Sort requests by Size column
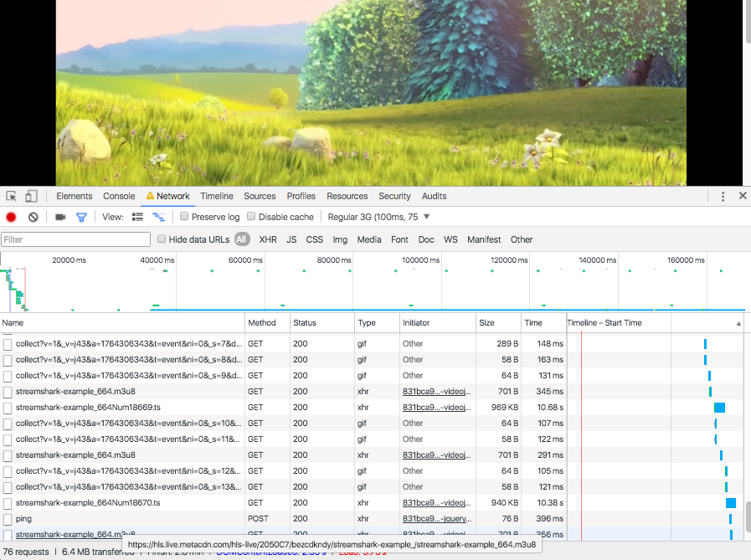751x560 pixels. pos(499,323)
